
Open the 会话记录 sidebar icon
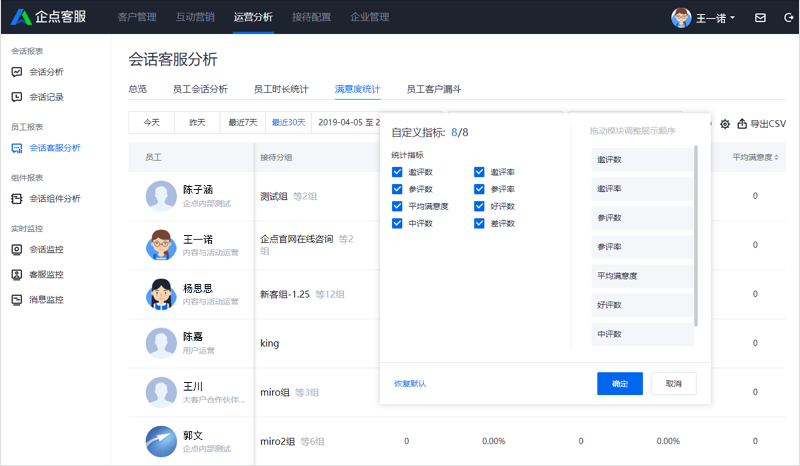pos(17,97)
